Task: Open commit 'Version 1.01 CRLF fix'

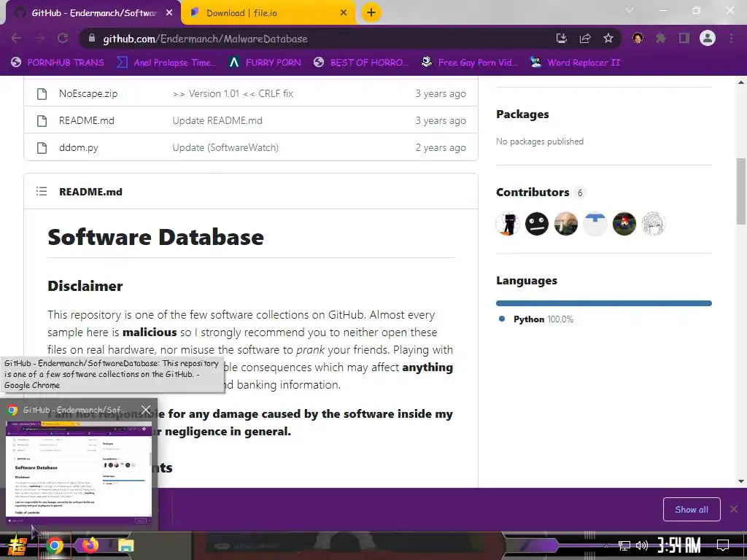Action: pyautogui.click(x=233, y=94)
